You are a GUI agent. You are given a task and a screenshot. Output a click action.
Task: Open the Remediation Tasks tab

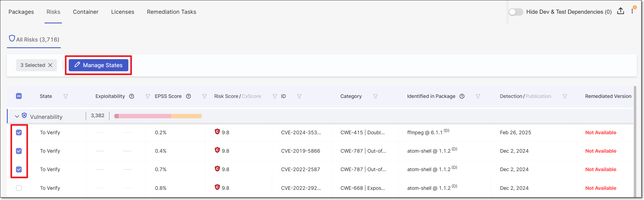click(x=171, y=12)
